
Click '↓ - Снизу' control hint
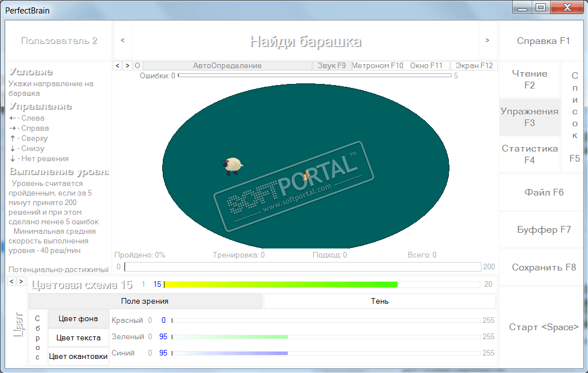(26, 148)
